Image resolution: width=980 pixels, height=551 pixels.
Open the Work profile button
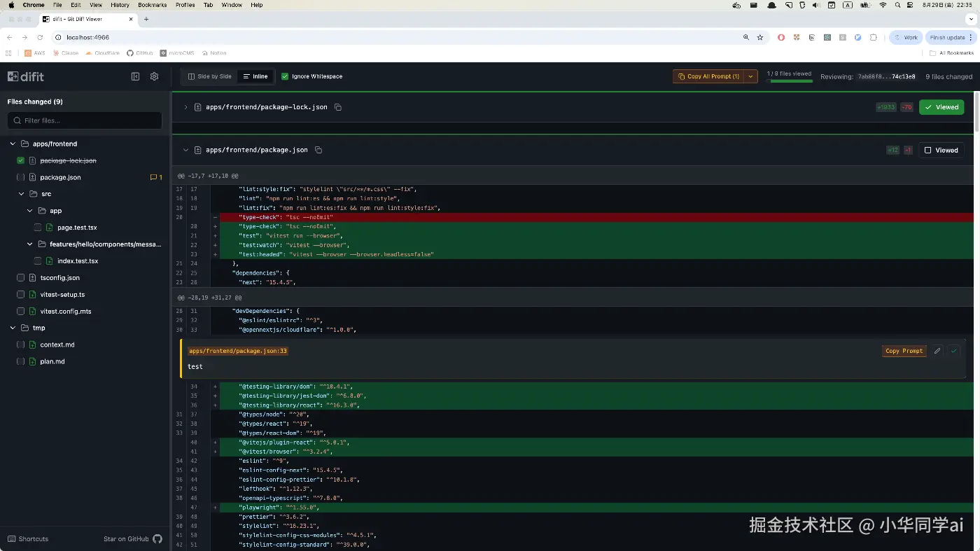coord(906,37)
